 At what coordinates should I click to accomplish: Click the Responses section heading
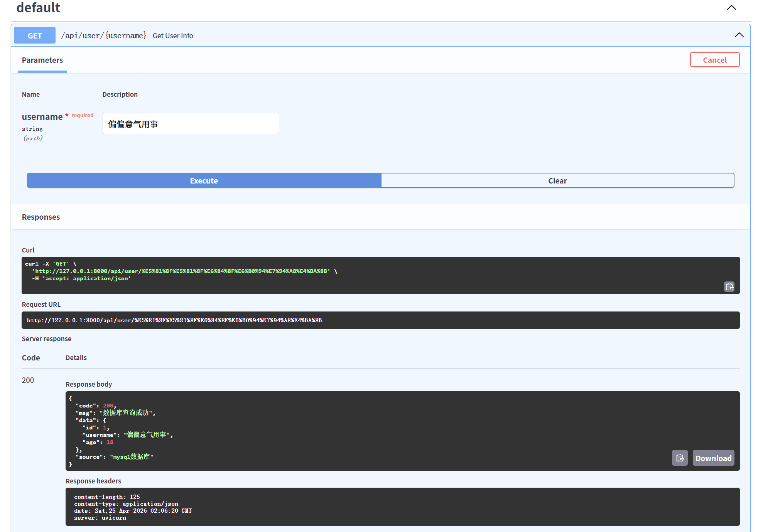point(41,217)
